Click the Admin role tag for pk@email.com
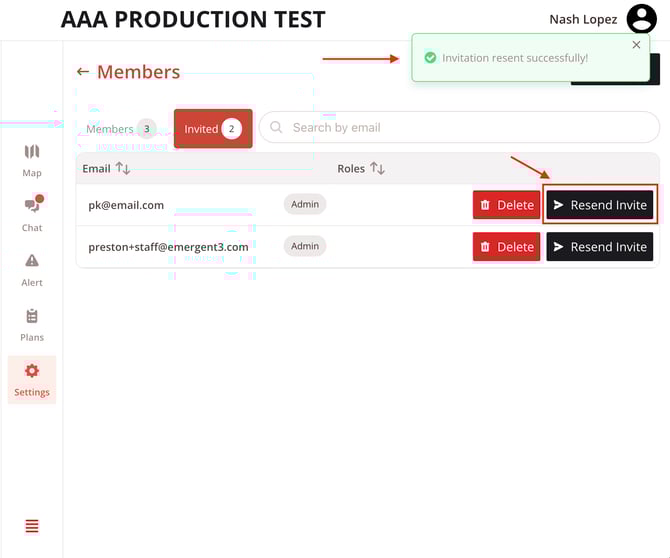 (x=305, y=204)
